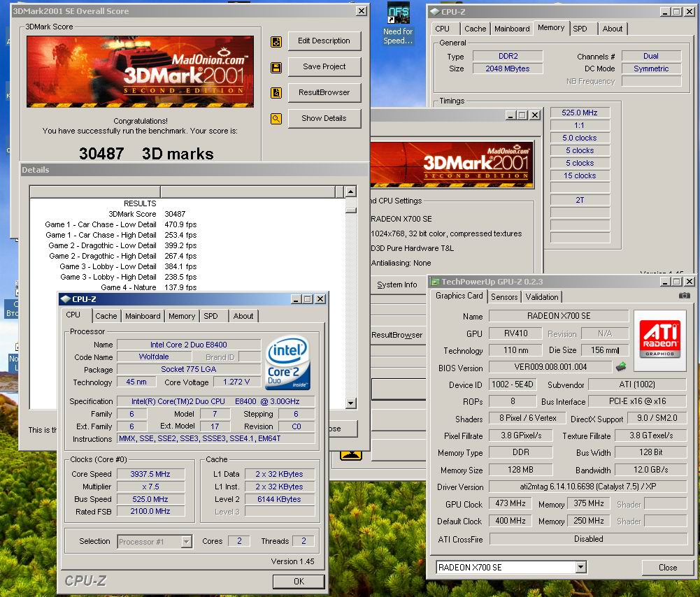Switch to the Cache tab in front CPU-Z
This screenshot has height=597, width=700.
click(106, 316)
